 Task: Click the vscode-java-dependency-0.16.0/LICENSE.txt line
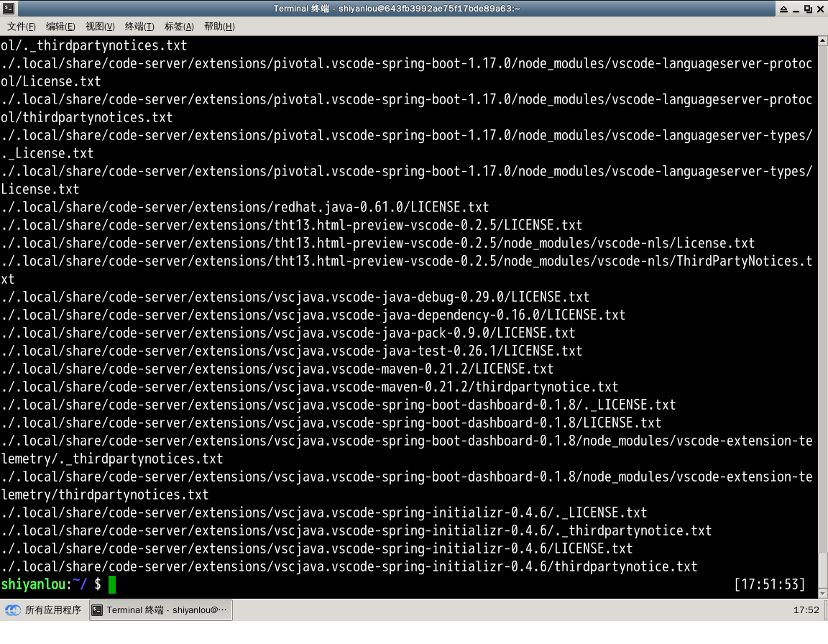pyautogui.click(x=313, y=315)
